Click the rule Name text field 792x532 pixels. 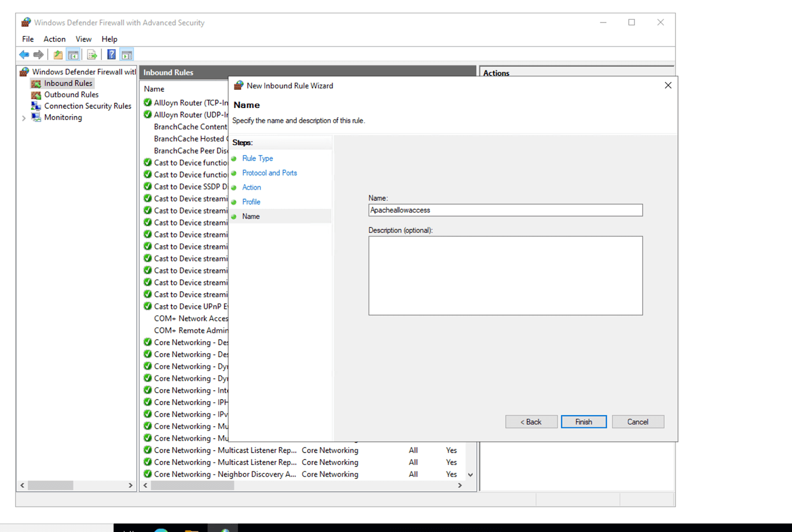pyautogui.click(x=505, y=210)
